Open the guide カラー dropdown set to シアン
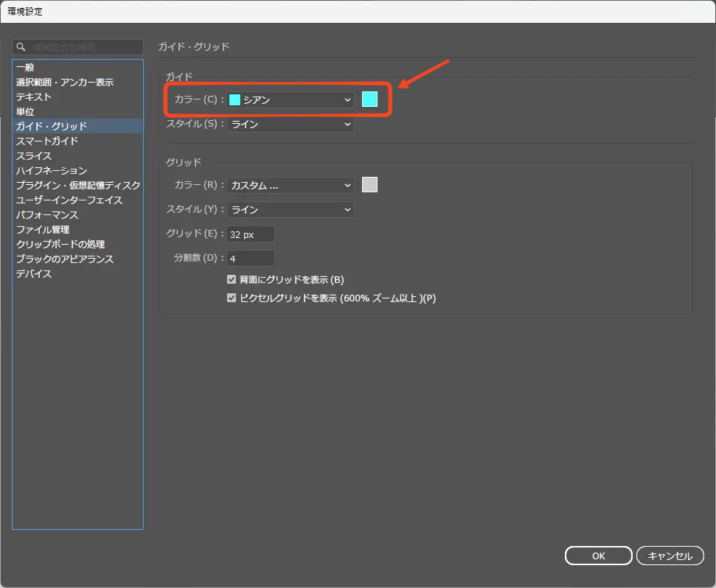Image resolution: width=716 pixels, height=588 pixels. click(291, 100)
